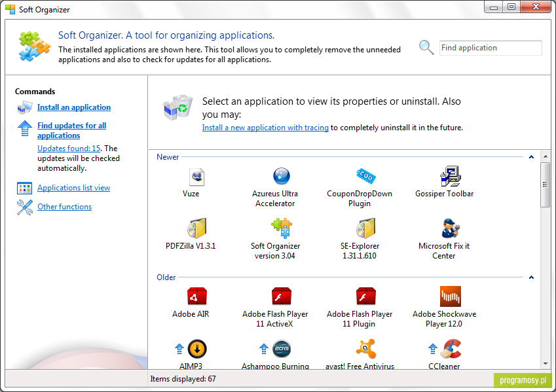Click Find updates for all applications link
This screenshot has height=392, width=556.
pos(71,130)
